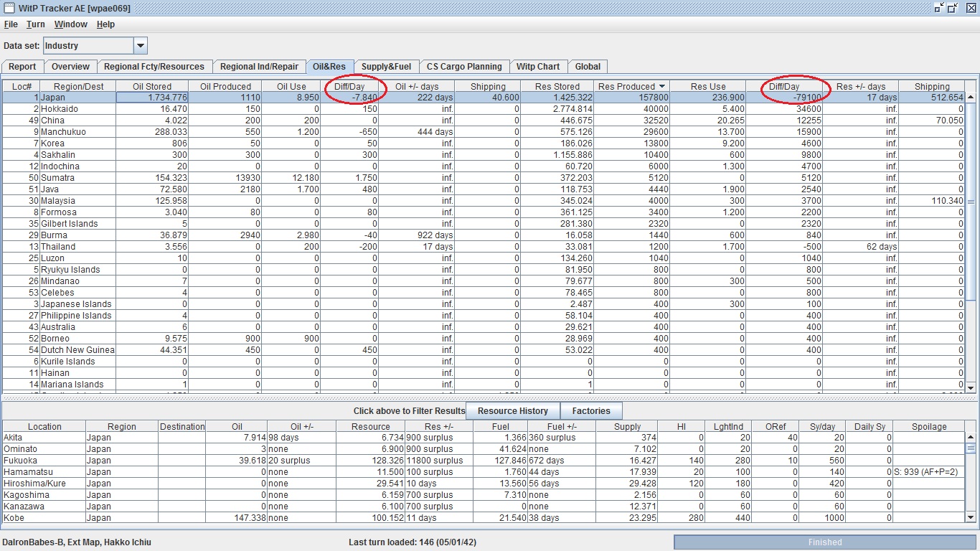Click the lower table scroll-down arrow
The image size is (980, 551).
tap(971, 517)
